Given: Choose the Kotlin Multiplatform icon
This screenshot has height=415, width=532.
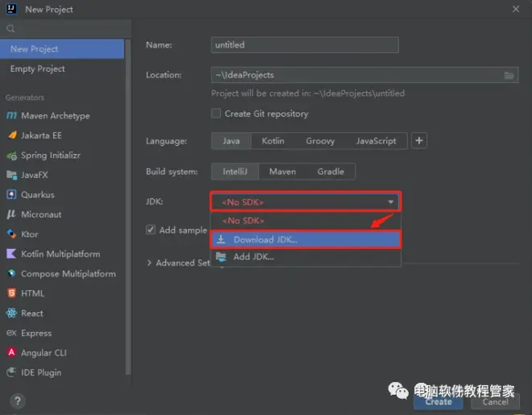Looking at the screenshot, I should click(x=11, y=254).
